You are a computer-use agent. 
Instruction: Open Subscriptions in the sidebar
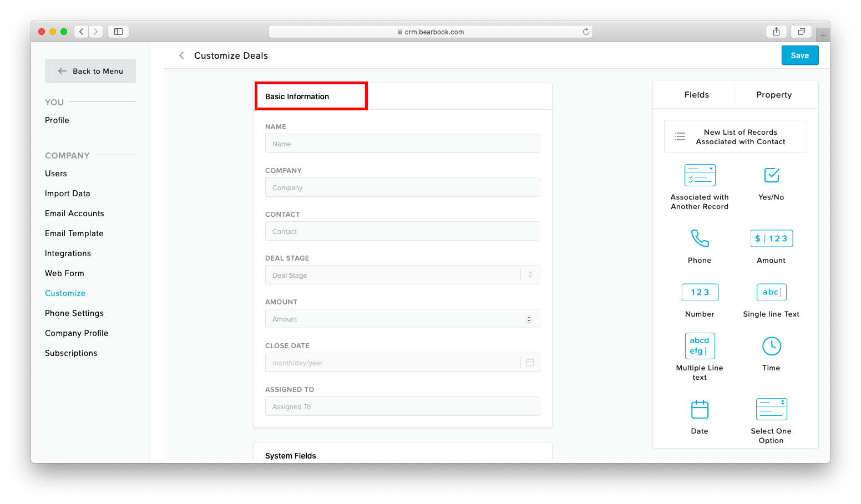point(71,353)
